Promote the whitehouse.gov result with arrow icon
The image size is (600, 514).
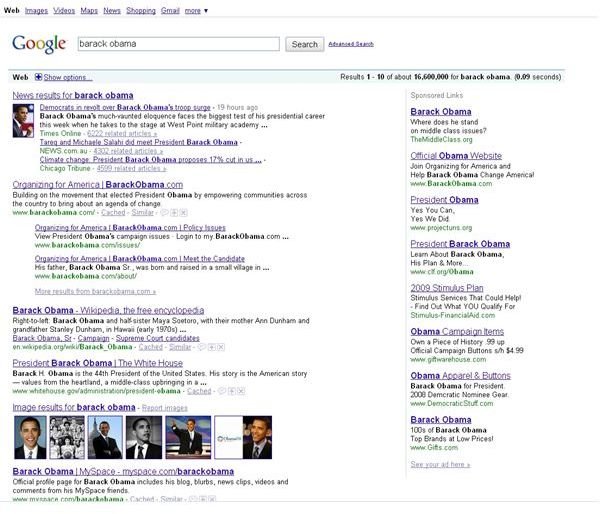232,391
